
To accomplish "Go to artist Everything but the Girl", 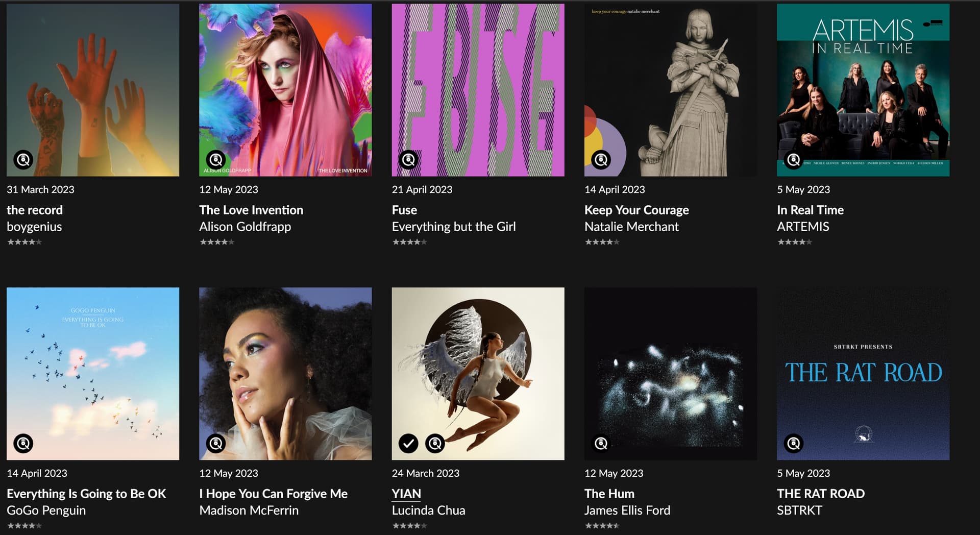I will pyautogui.click(x=453, y=227).
